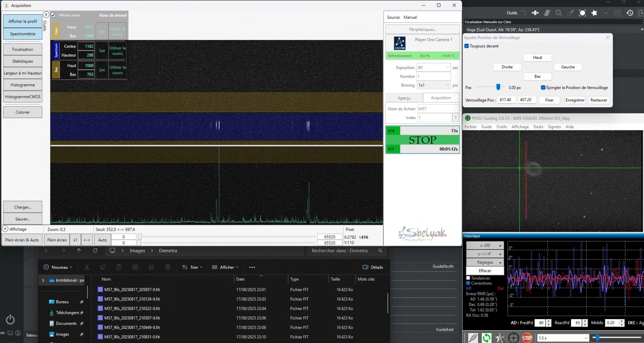Click the red STOP sign icon
This screenshot has width=644, height=343.
click(x=527, y=338)
